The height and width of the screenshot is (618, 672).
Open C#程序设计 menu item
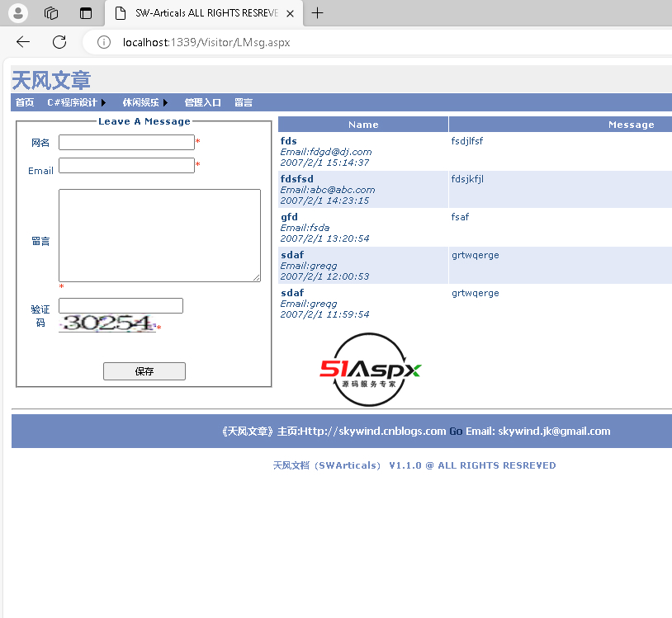(x=72, y=102)
